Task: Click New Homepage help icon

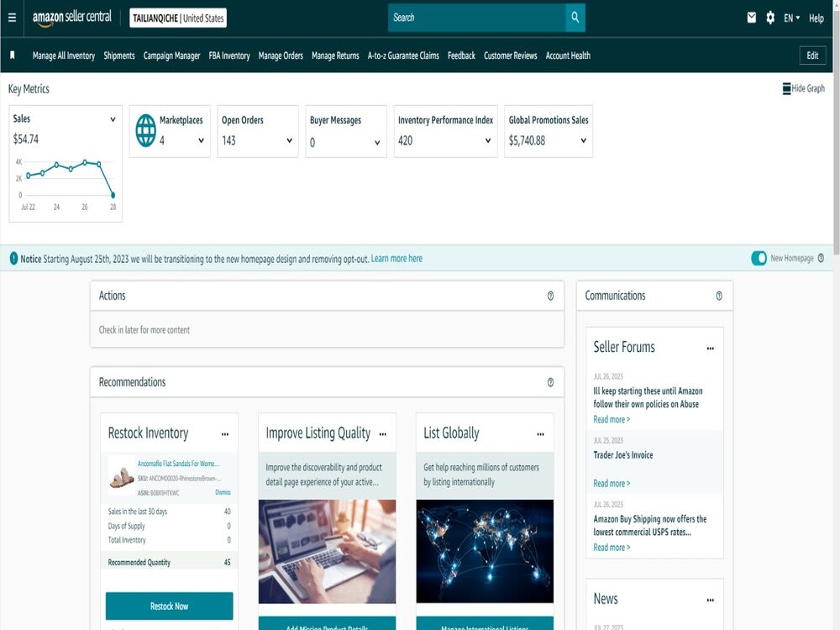Action: pyautogui.click(x=821, y=258)
